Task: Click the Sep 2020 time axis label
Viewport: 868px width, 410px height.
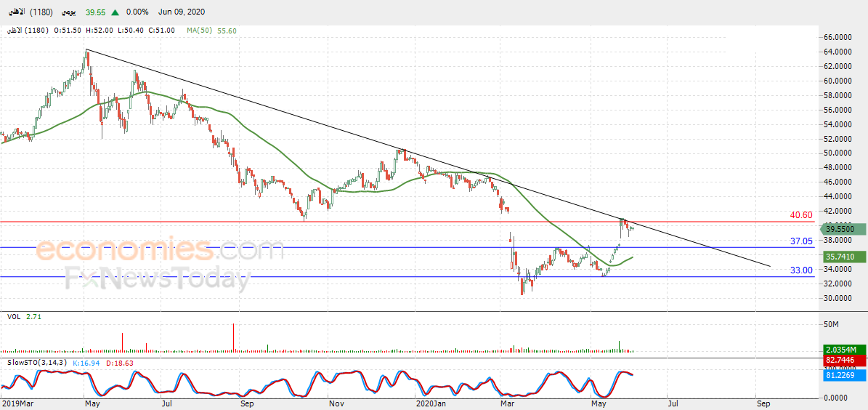Action: click(762, 404)
